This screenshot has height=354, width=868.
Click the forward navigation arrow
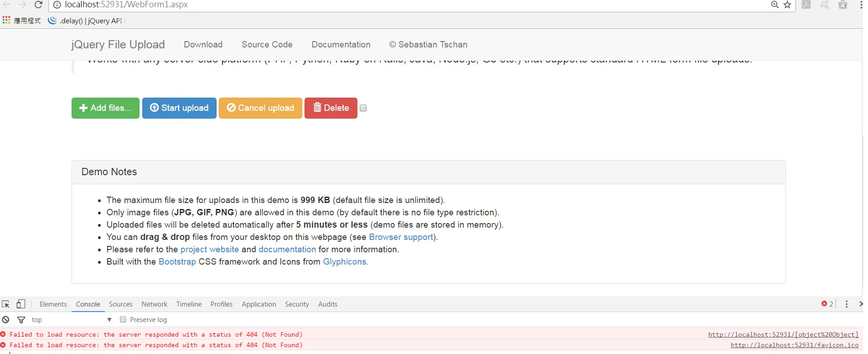tap(22, 5)
